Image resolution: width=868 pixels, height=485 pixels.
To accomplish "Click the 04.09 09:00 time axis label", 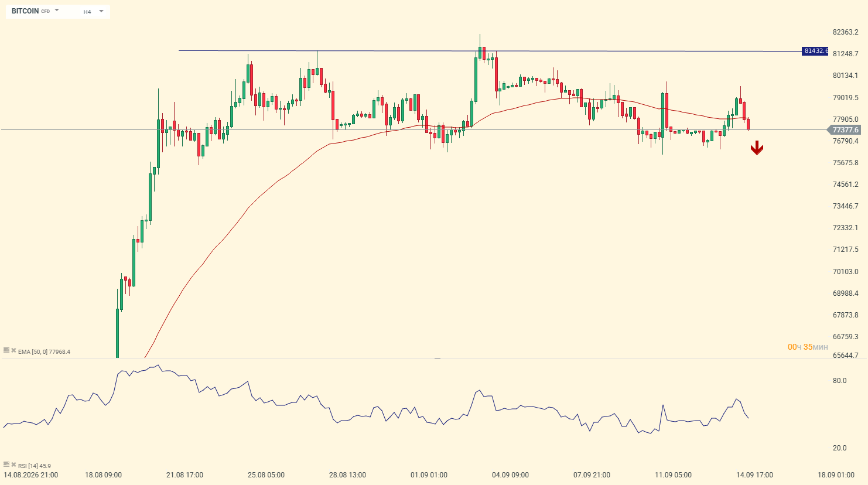I will (x=510, y=475).
